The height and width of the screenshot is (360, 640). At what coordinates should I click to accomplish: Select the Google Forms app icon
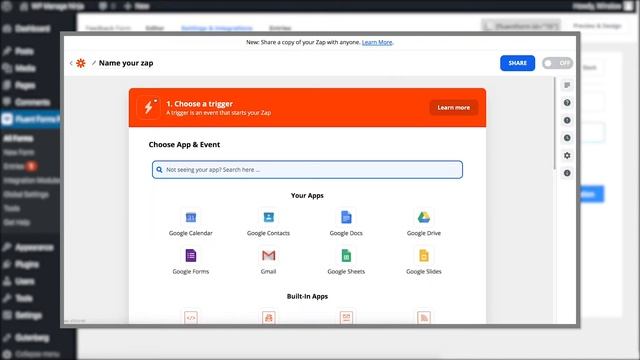[x=191, y=256]
